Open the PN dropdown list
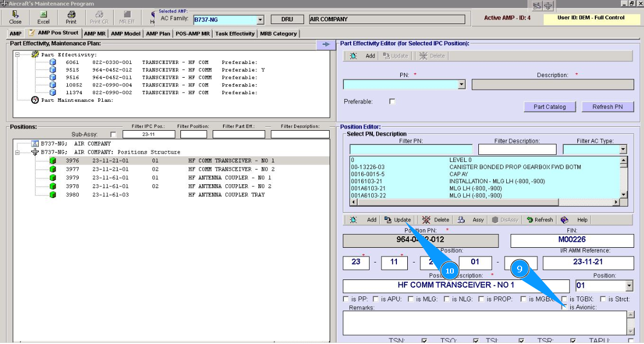 point(461,85)
